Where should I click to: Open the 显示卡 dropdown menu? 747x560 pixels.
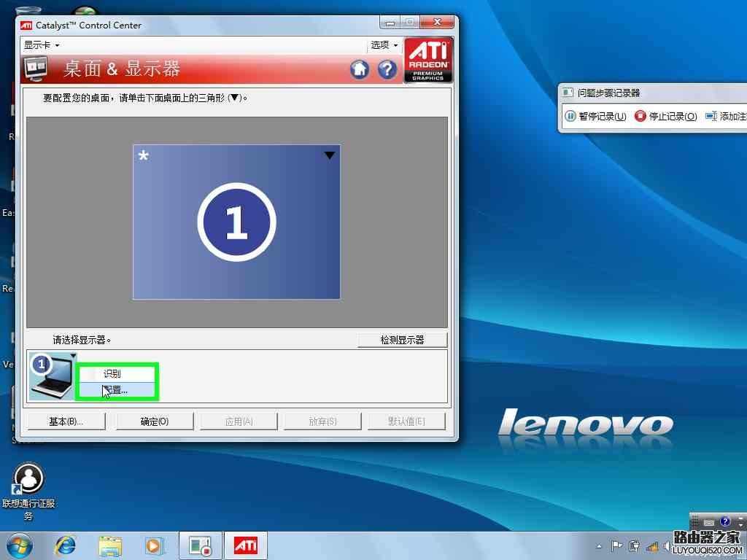tap(40, 44)
